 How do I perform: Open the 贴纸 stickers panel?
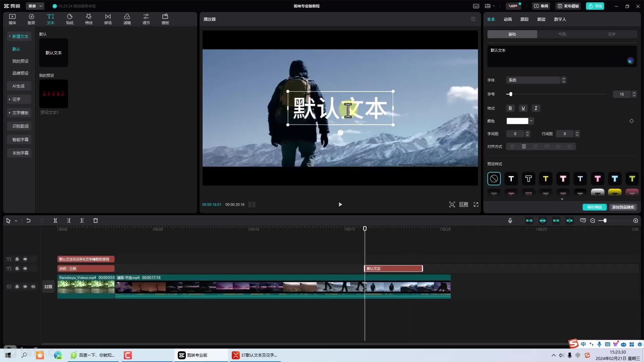(70, 19)
